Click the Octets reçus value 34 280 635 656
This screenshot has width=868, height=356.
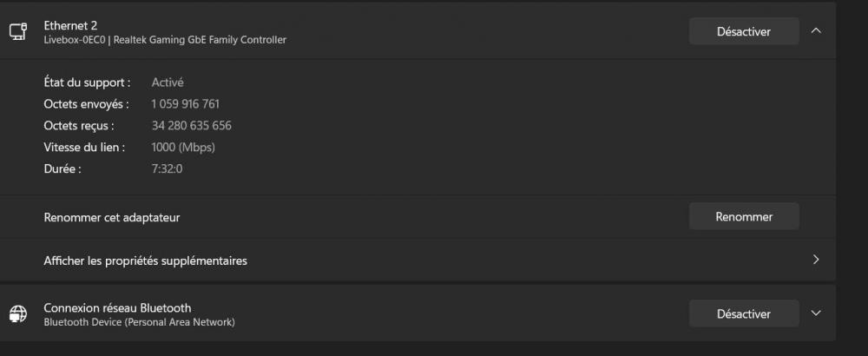[192, 126]
